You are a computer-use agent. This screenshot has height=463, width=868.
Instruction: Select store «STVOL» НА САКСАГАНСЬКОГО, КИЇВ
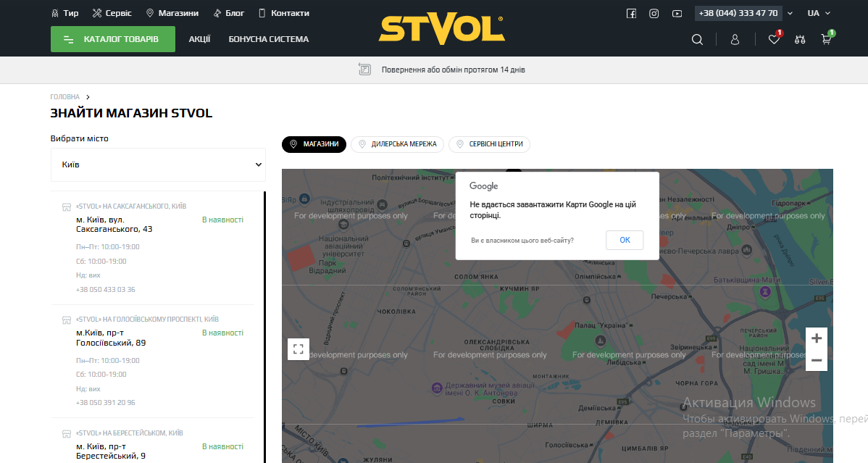point(131,206)
